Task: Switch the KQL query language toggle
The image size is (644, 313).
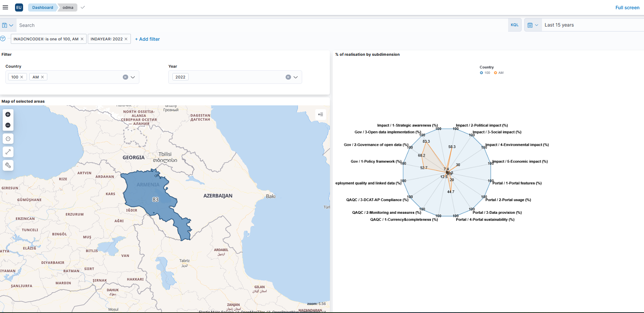Action: click(x=514, y=25)
